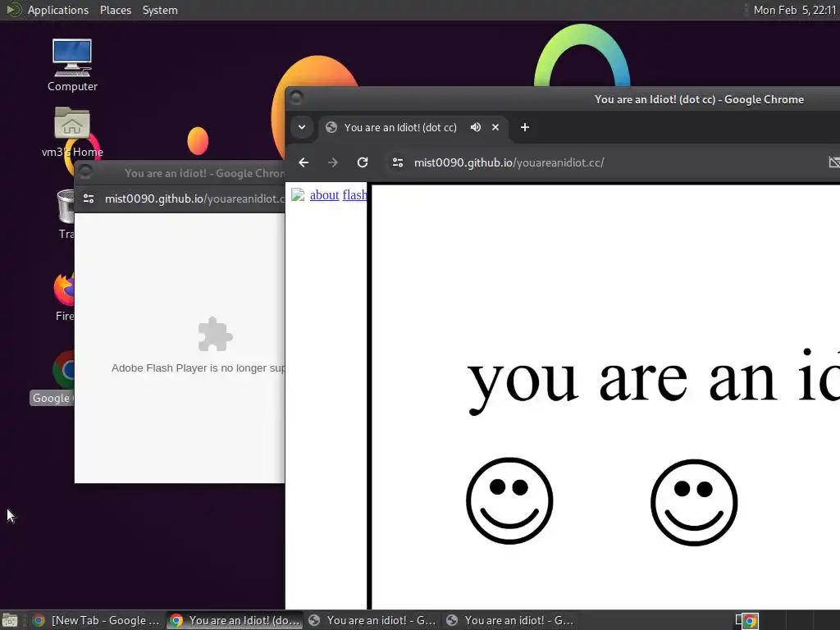The height and width of the screenshot is (630, 840).
Task: Reload the page in front Chrome window
Action: 363,162
